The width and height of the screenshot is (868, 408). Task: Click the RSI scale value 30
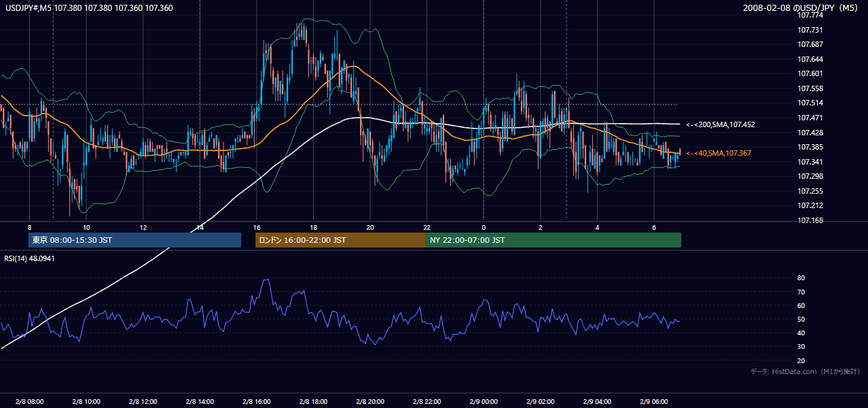[x=801, y=347]
